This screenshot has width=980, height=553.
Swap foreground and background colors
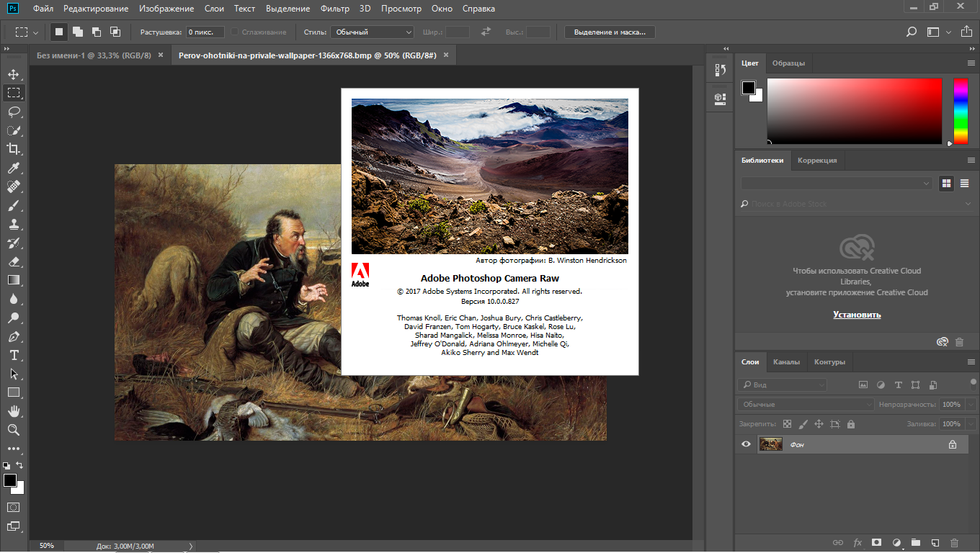coord(20,466)
